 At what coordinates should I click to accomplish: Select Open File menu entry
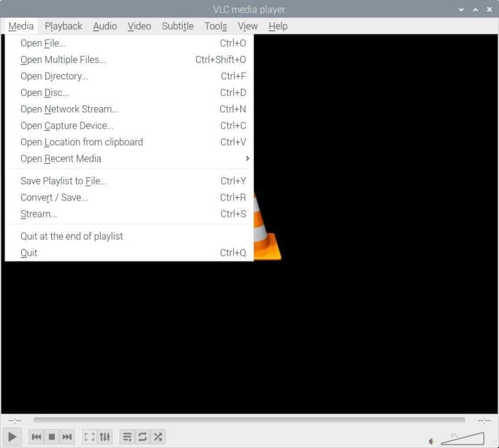tap(43, 44)
